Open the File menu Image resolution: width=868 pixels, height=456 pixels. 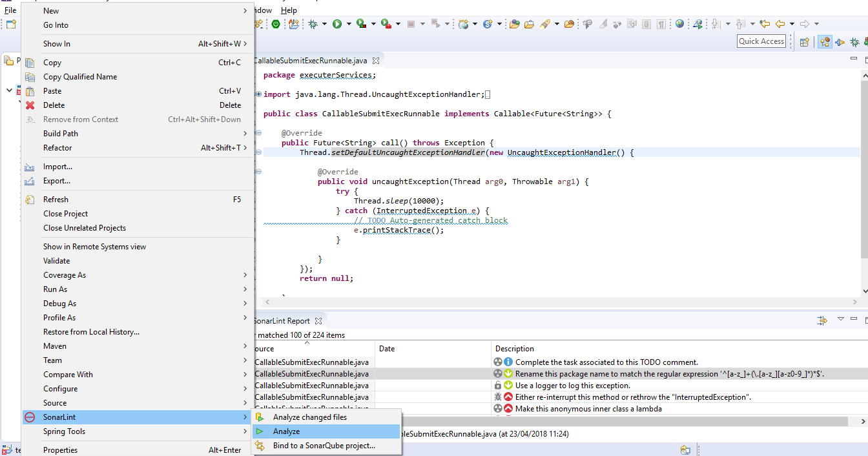click(10, 10)
